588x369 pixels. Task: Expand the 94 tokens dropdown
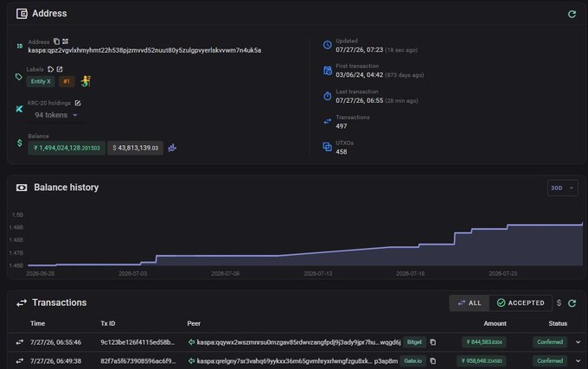click(56, 115)
